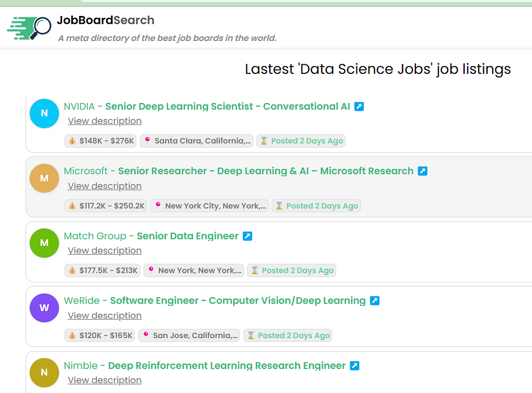
Task: Open external link icon for WeRide job
Action: pyautogui.click(x=375, y=301)
